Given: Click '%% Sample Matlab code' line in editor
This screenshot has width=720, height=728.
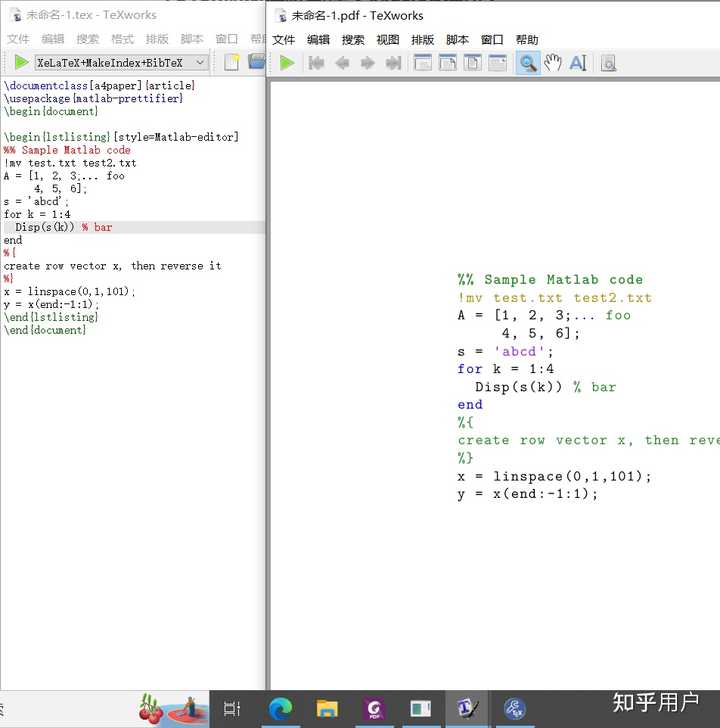Looking at the screenshot, I should coord(67,150).
